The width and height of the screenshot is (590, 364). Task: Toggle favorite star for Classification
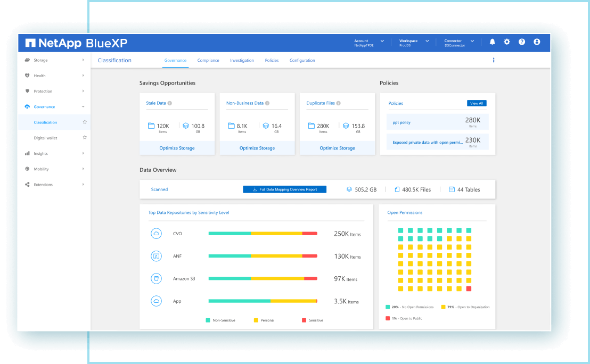[85, 122]
